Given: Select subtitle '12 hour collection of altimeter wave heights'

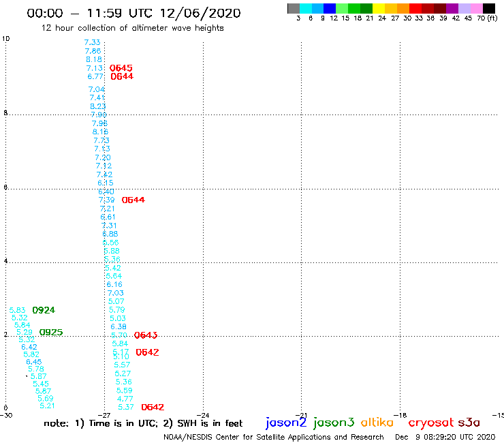Looking at the screenshot, I should [132, 28].
